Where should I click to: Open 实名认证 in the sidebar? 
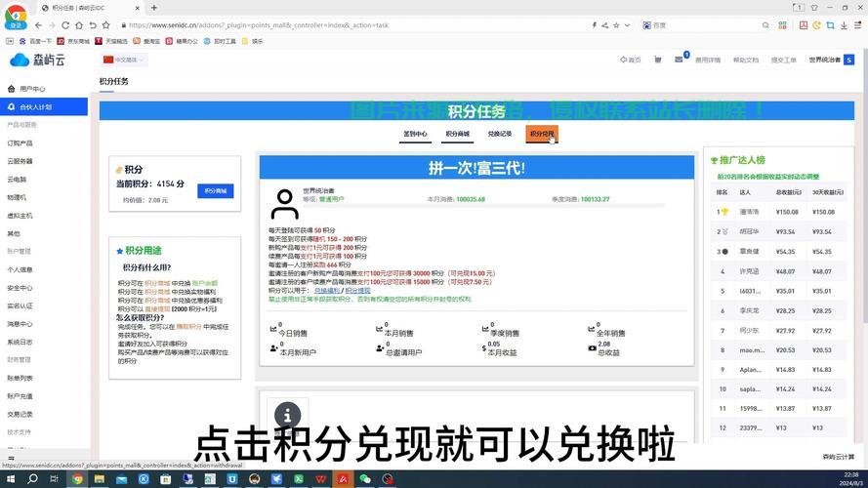point(20,305)
